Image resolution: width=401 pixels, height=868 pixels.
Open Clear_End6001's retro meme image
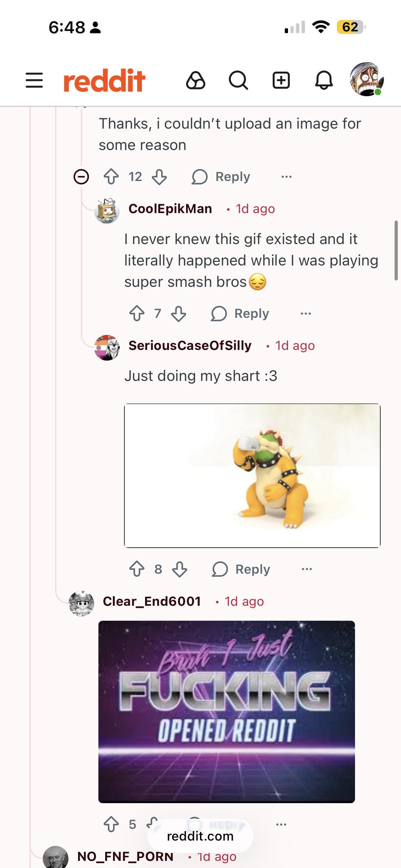(x=226, y=712)
